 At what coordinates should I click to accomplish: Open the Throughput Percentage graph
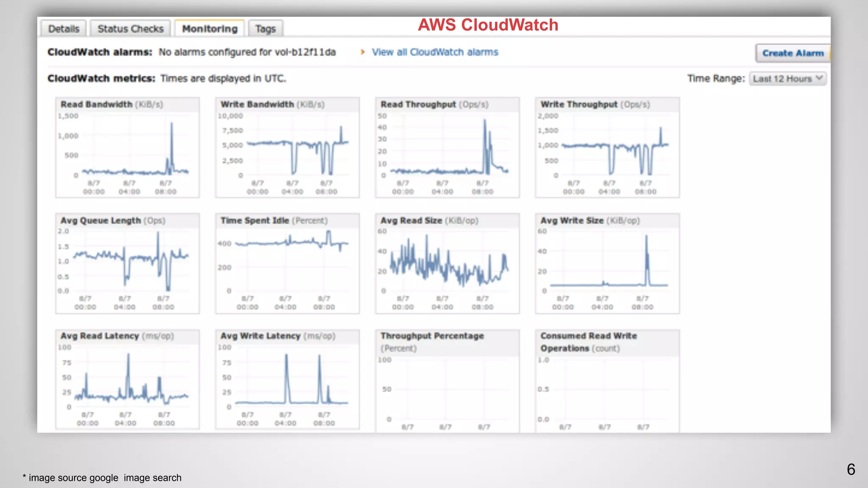[x=447, y=381]
